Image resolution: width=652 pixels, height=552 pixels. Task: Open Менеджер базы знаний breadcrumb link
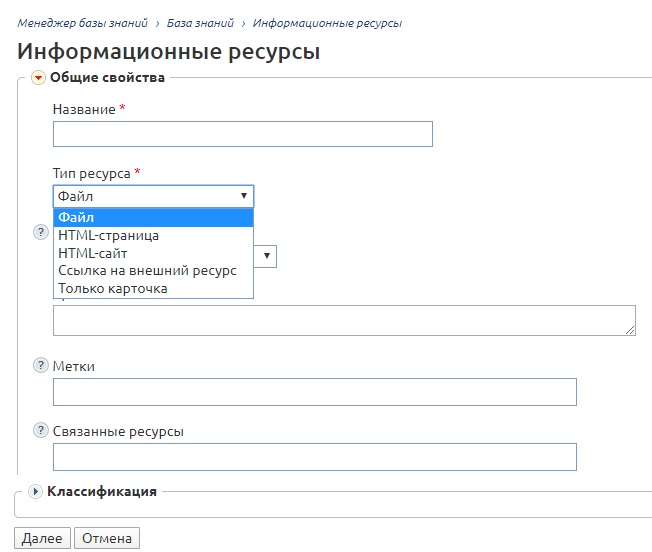pyautogui.click(x=82, y=23)
